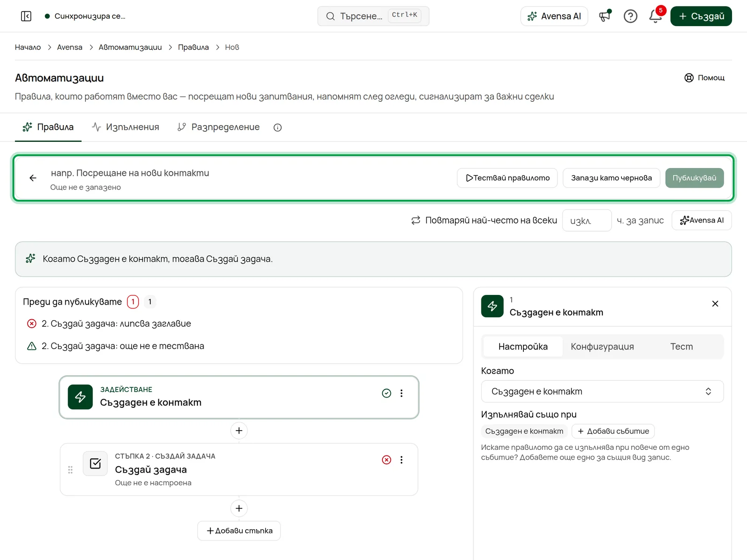The image size is (747, 560).
Task: Open the Тест panel tab
Action: coord(682,347)
